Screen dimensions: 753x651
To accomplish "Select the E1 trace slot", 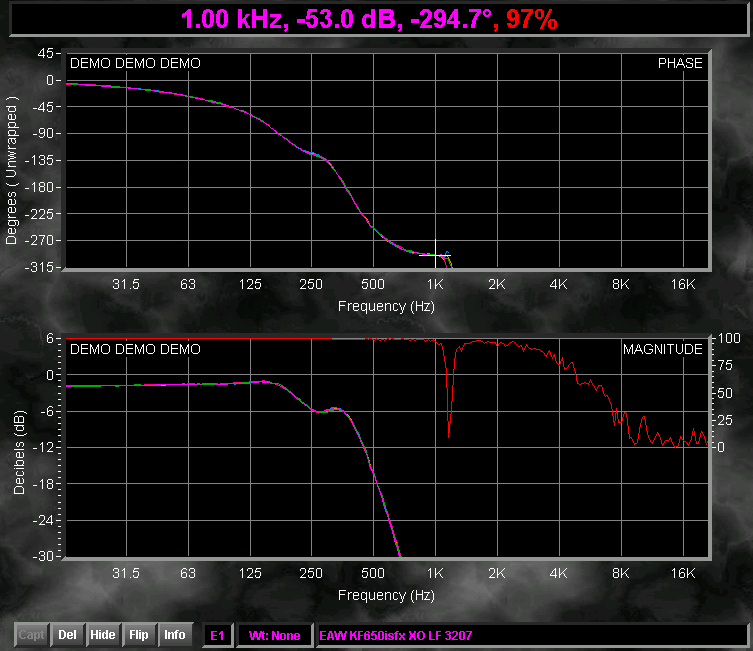I will pyautogui.click(x=218, y=636).
